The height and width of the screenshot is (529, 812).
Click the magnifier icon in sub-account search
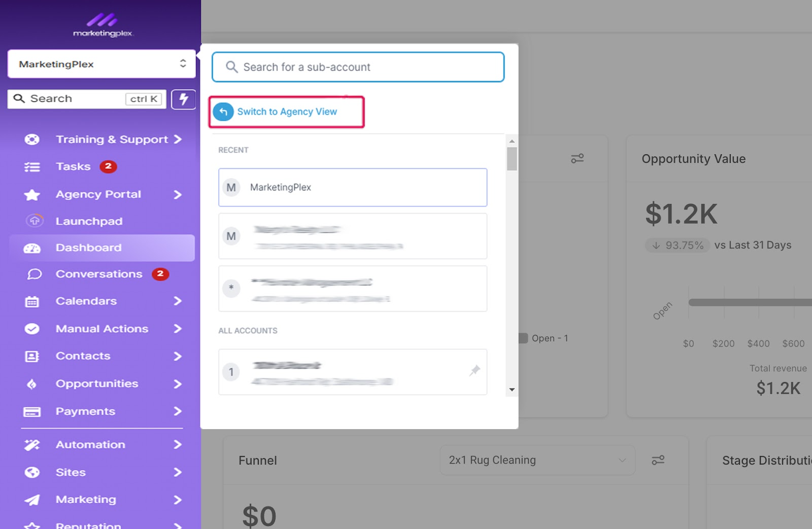[x=231, y=67]
